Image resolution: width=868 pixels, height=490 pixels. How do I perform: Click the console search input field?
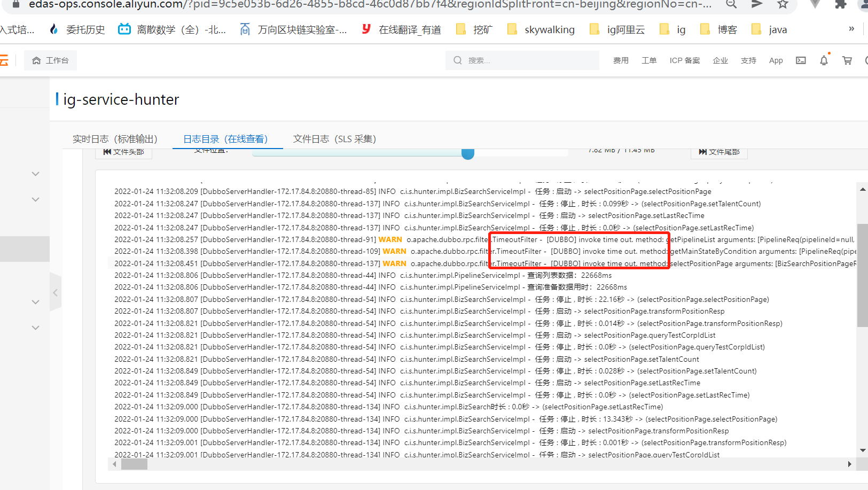[522, 60]
